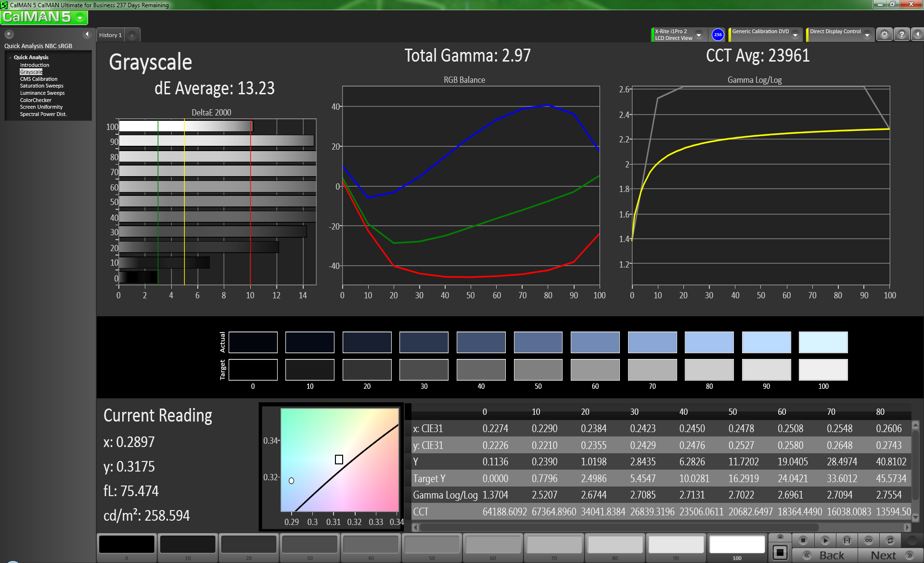924x563 pixels.
Task: Click the Actual swatch for level 50
Action: pos(538,342)
